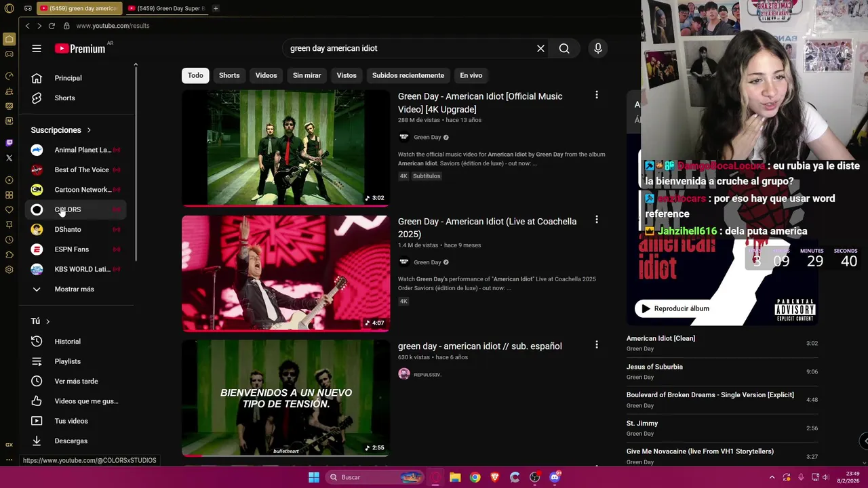Open Best of The Voice subscription

click(76, 169)
